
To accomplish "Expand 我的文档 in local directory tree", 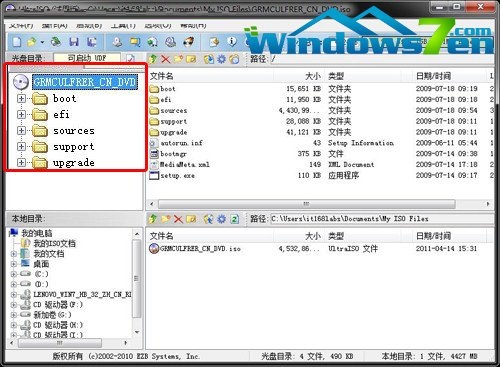I will coord(14,254).
